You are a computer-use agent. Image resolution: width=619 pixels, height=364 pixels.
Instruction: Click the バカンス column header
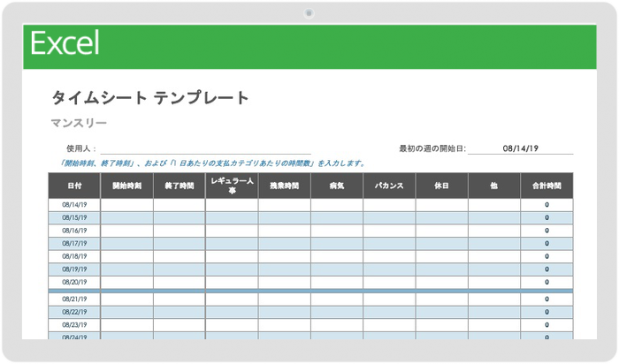click(389, 186)
